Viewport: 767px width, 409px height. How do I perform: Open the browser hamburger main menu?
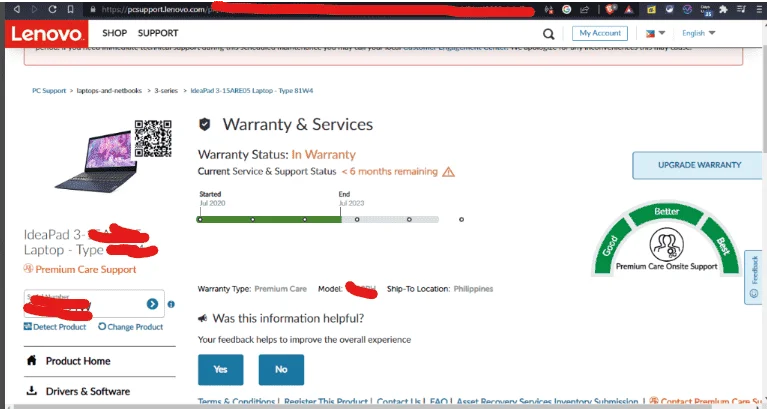(x=759, y=9)
